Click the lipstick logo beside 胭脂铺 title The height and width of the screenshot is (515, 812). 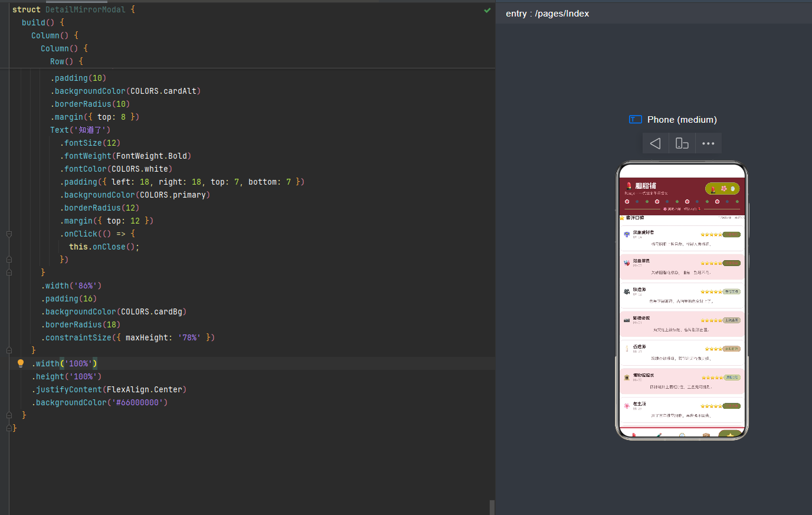(x=629, y=186)
